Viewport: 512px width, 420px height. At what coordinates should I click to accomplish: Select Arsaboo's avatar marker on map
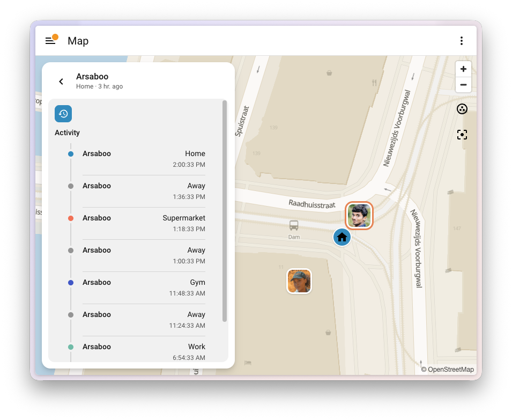coord(359,216)
